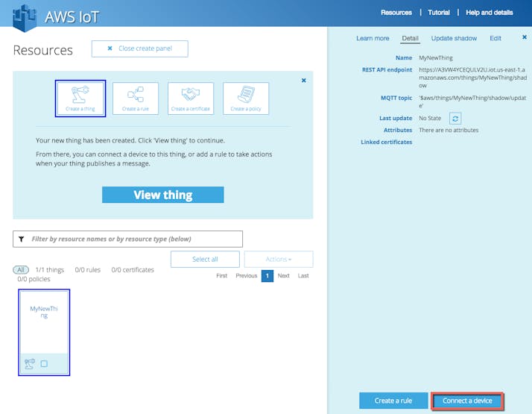Click 'There are no attributes' text
Viewport: 532px width, 414px height.
(449, 130)
